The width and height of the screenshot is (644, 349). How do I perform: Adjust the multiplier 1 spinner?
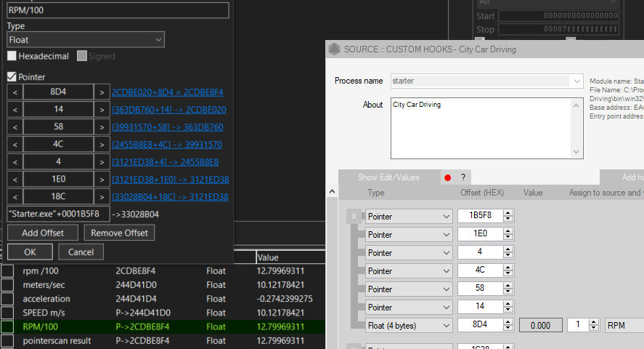tap(594, 325)
